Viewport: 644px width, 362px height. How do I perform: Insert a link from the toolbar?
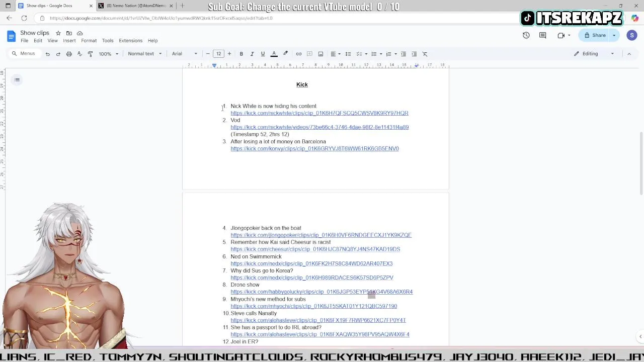pos(299,54)
